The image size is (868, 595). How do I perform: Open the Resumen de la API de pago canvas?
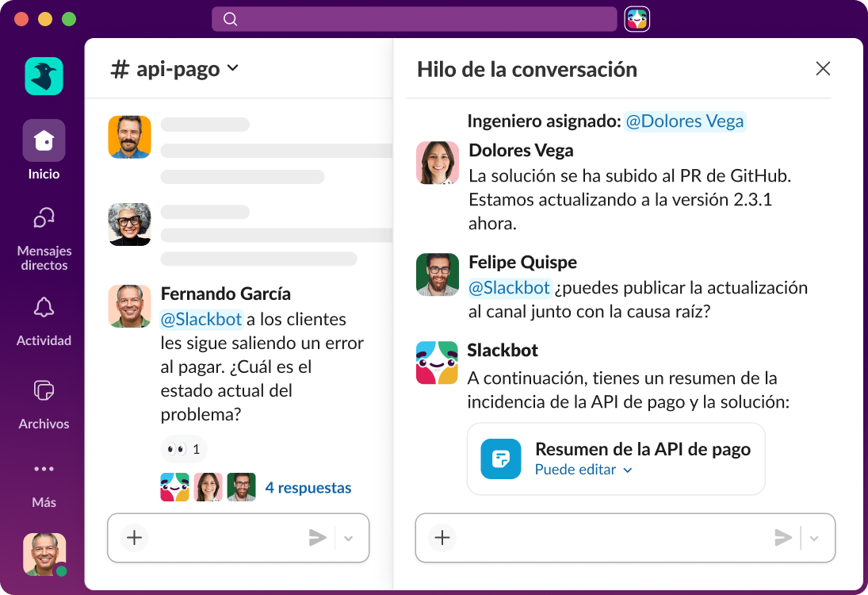[x=616, y=459]
